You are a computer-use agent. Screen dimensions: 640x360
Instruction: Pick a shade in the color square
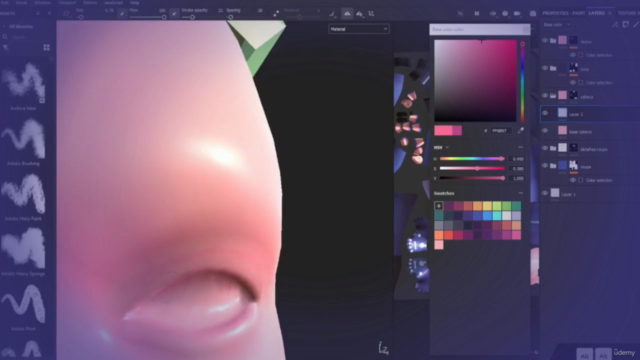(x=475, y=81)
